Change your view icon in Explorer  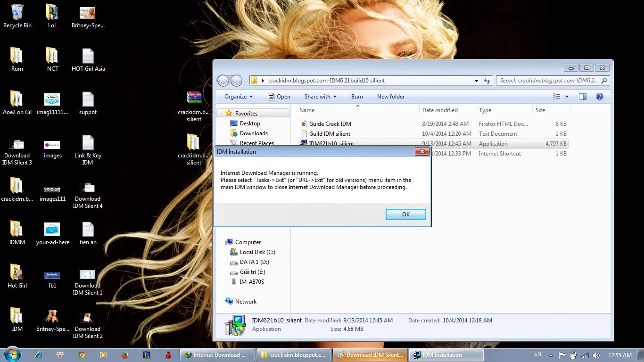(x=557, y=97)
